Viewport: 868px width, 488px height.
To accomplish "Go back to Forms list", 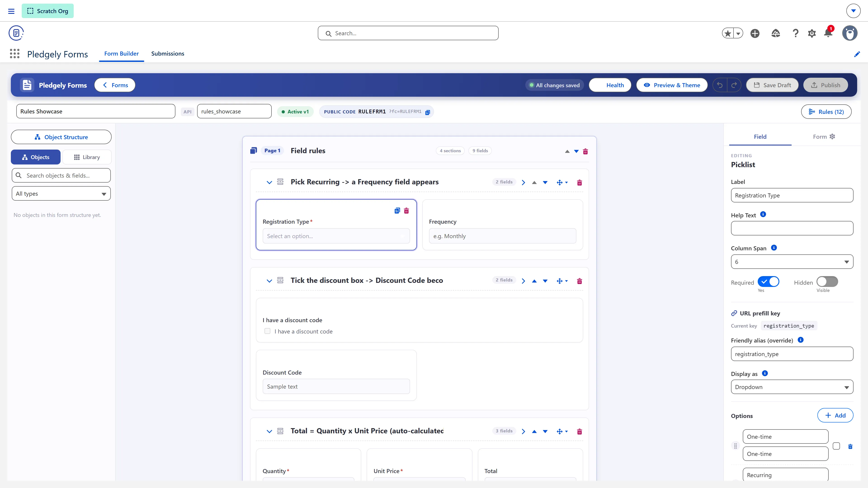I will pos(115,85).
